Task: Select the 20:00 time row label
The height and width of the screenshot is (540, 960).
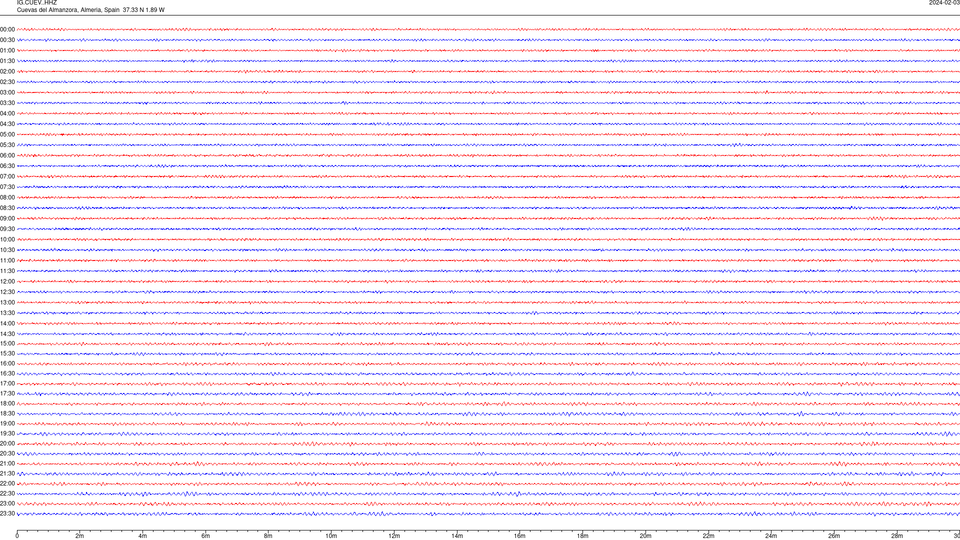Action: click(x=7, y=444)
